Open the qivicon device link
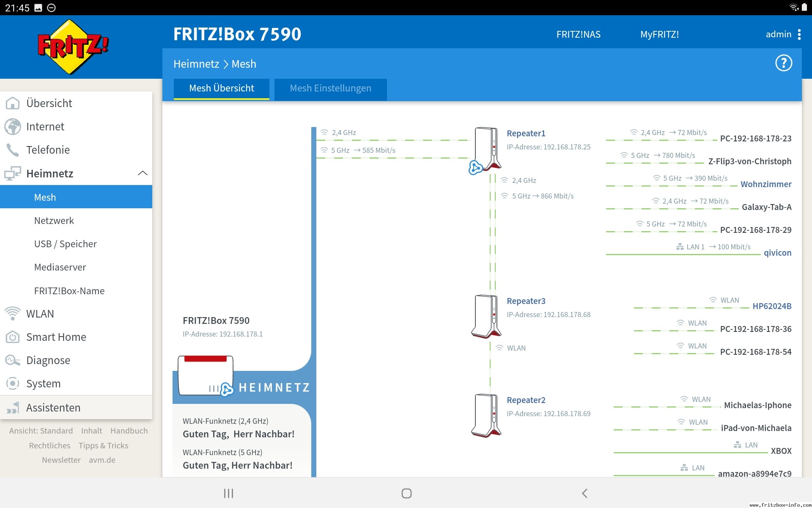Image resolution: width=812 pixels, height=508 pixels. pos(777,253)
